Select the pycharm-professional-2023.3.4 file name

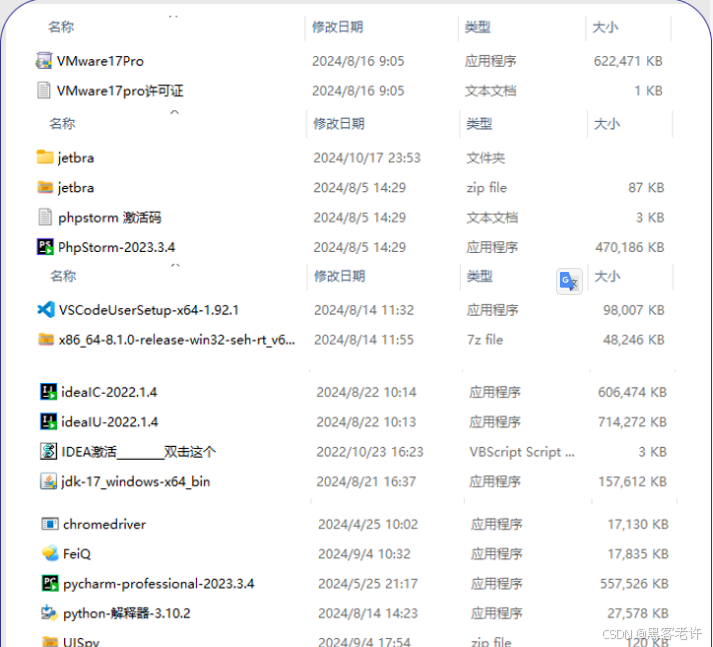coord(159,584)
